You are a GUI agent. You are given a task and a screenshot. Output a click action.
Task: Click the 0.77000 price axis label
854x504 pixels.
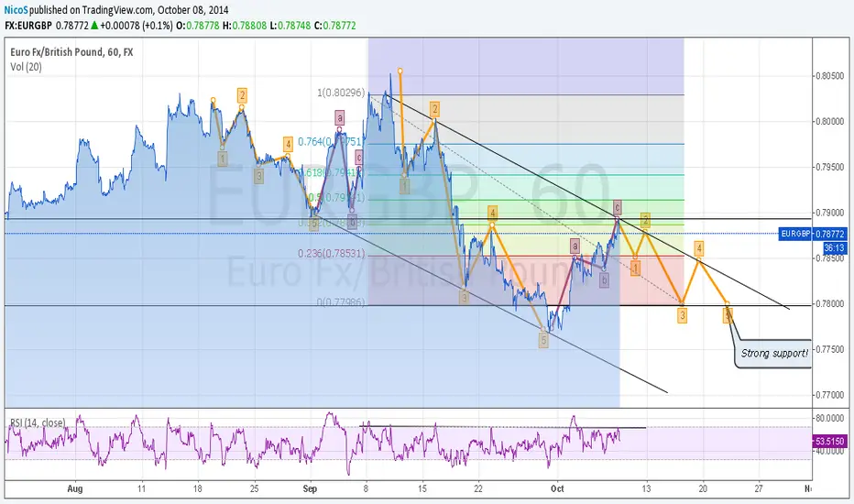pos(830,394)
